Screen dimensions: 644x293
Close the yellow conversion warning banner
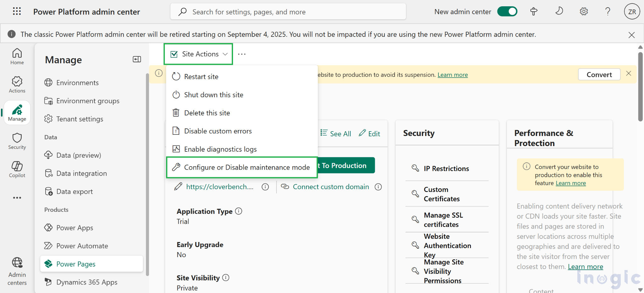tap(629, 73)
